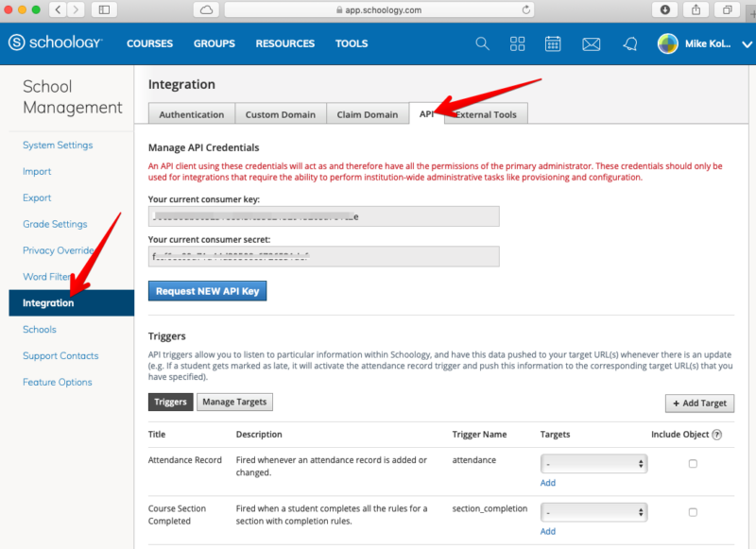Open Feature Options sidebar link

click(x=58, y=382)
